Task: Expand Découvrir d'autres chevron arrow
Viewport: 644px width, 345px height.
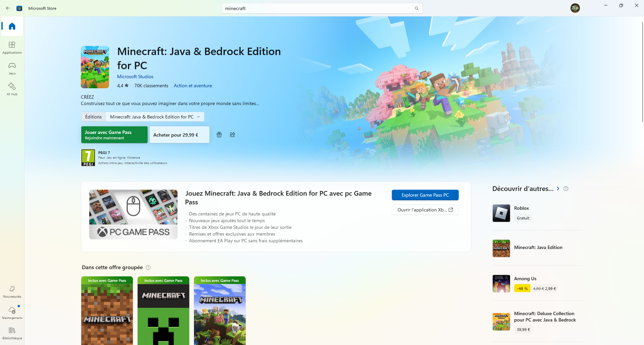Action: pos(558,189)
